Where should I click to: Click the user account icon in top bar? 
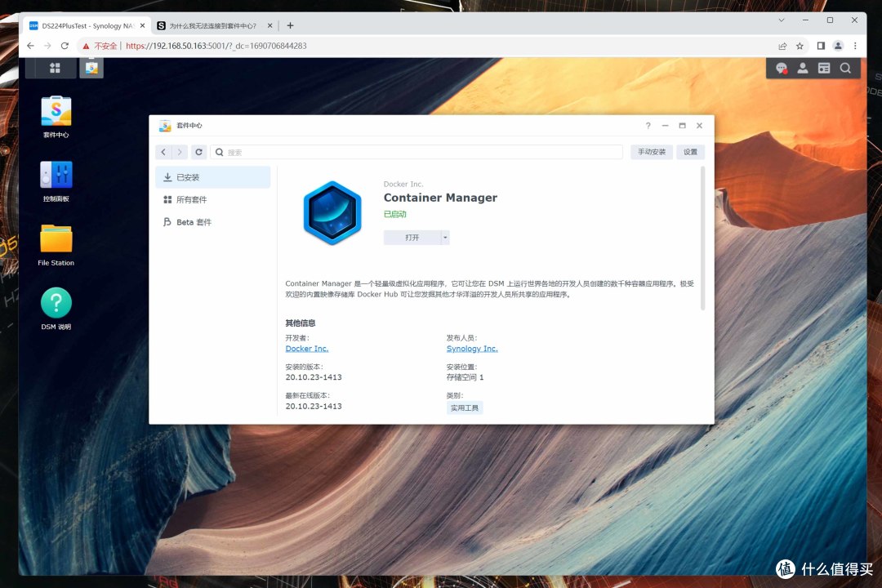coord(802,68)
